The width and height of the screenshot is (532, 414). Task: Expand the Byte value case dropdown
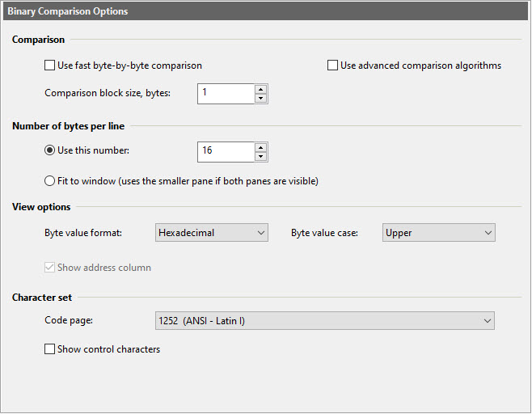click(x=438, y=233)
